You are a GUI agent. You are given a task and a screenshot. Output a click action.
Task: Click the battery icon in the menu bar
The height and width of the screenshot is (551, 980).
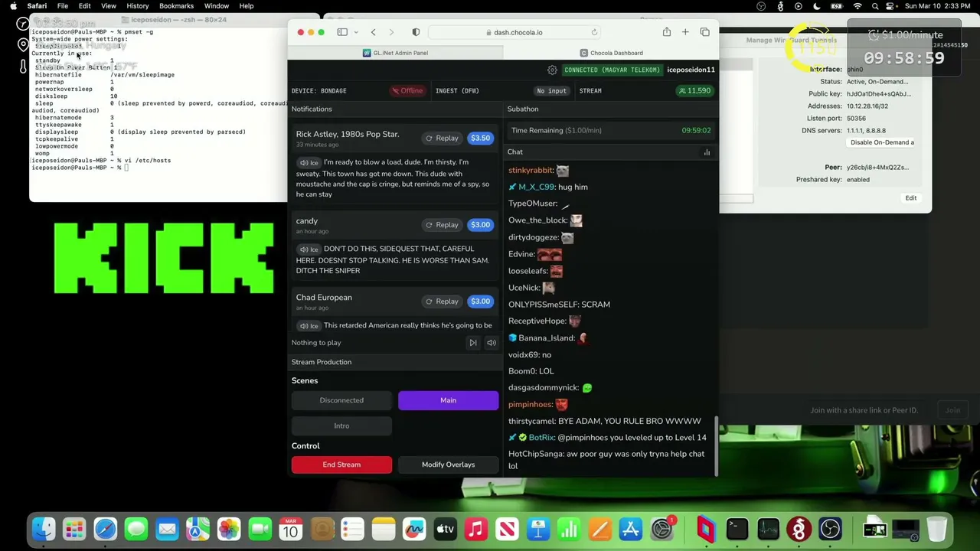click(x=836, y=6)
